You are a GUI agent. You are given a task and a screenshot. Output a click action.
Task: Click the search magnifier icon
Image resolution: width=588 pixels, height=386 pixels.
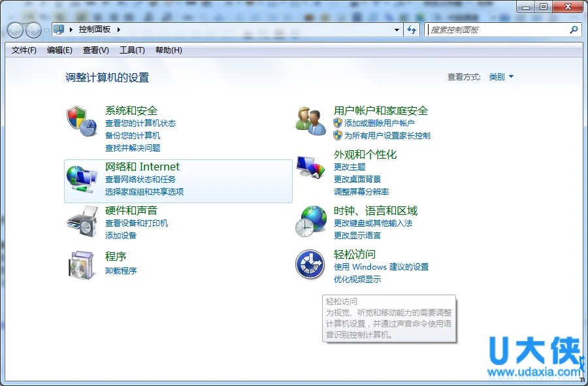coord(574,29)
